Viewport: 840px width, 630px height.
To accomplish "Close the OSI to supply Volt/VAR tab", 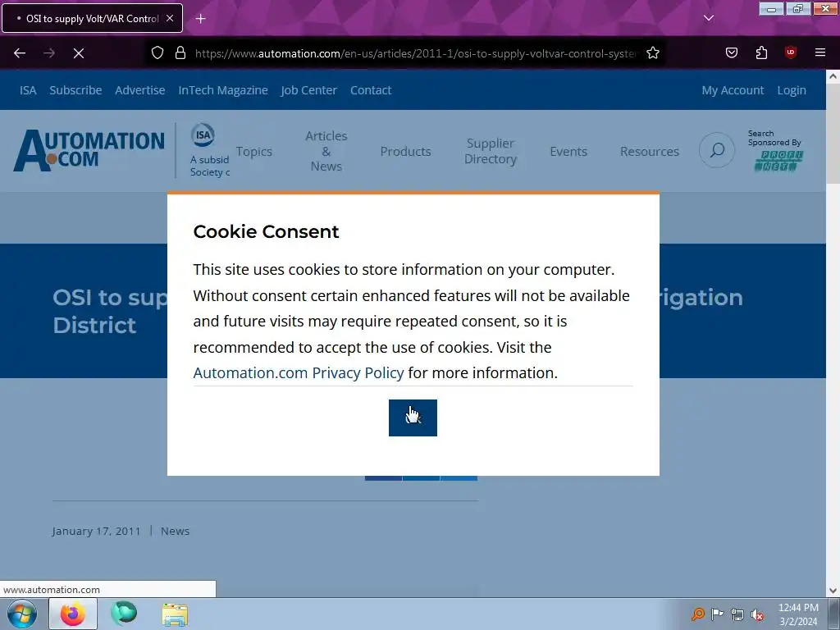I will click(x=169, y=18).
